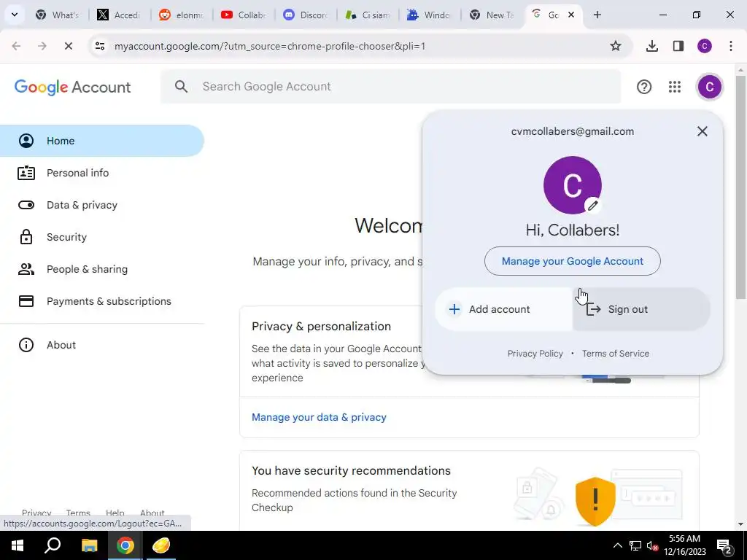Click the taskbar clock and date
Viewport: 747px width, 560px height.
(684, 545)
